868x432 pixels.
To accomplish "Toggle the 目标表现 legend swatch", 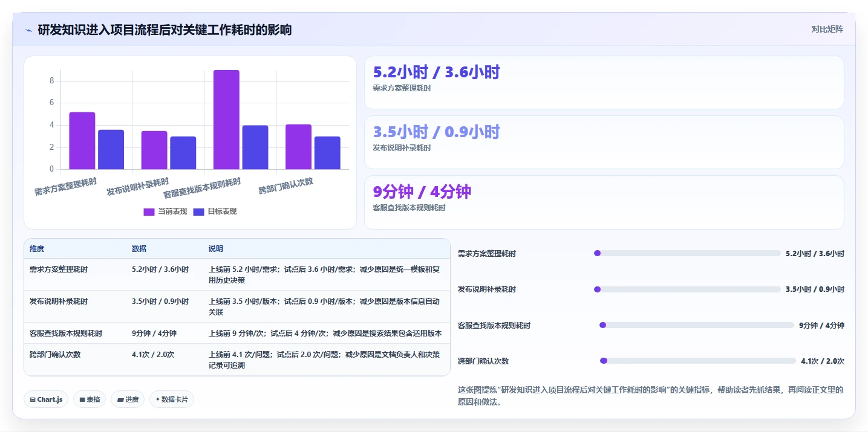I will (198, 211).
